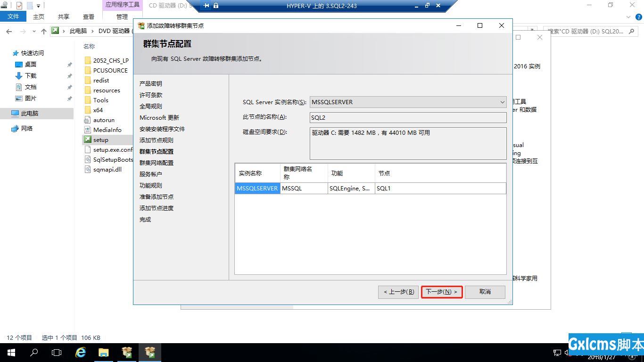Select the PCUSOURCE folder
This screenshot has width=644, height=362.
(110, 70)
